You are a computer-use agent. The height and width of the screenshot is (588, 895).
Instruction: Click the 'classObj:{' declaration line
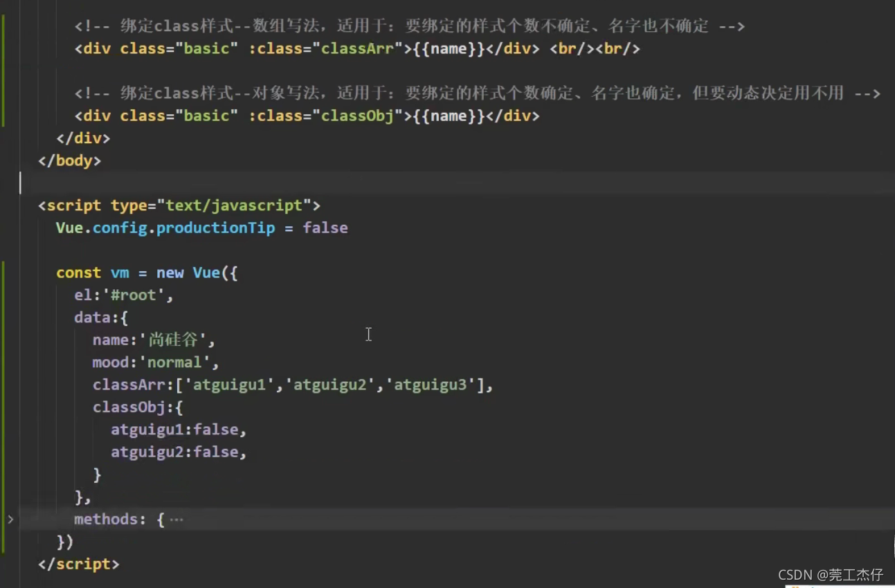pos(138,407)
